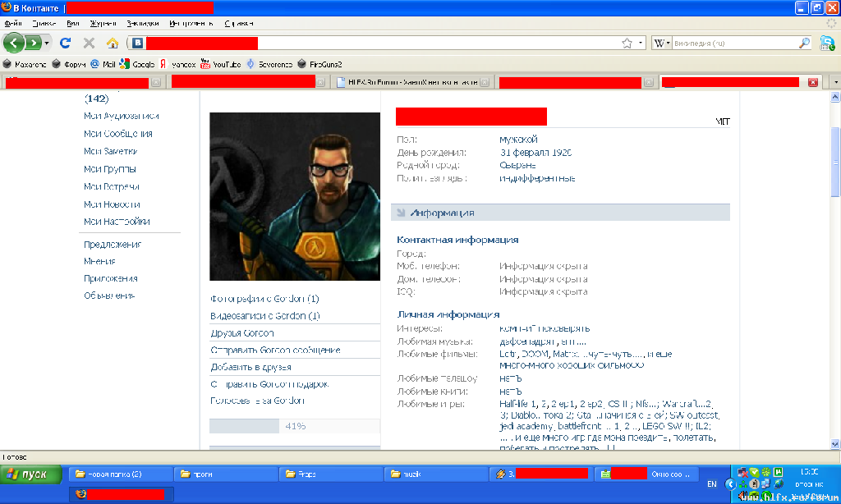
Task: Open the list-all-tabs dropdown
Action: pos(835,82)
